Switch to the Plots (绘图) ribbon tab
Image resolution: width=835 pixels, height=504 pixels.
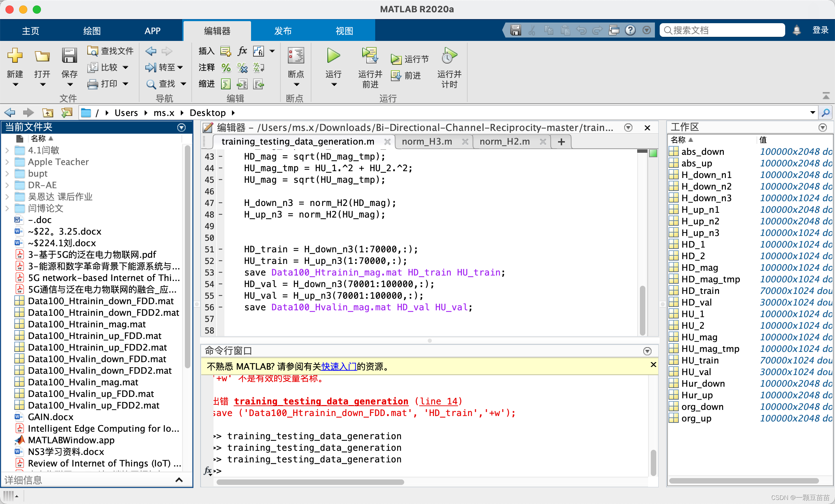pyautogui.click(x=92, y=31)
